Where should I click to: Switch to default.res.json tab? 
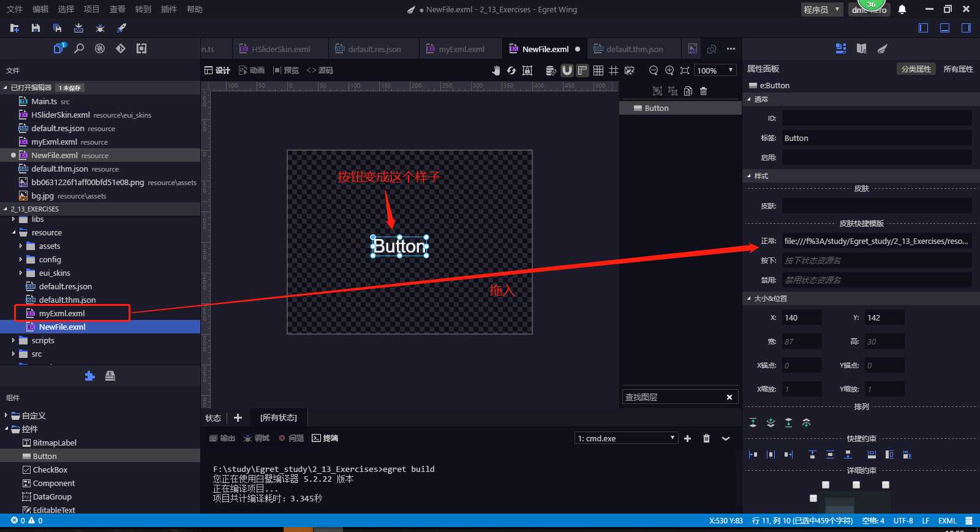pyautogui.click(x=374, y=49)
